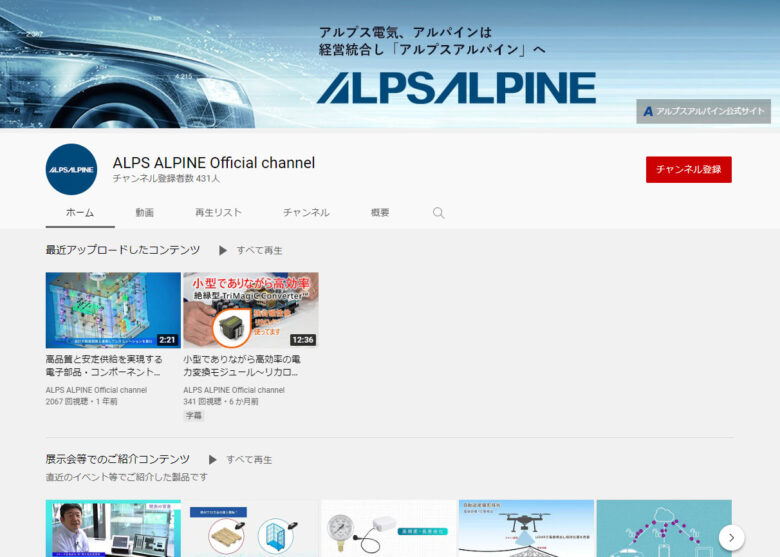The height and width of the screenshot is (557, 780).
Task: Select the ホーム tab
Action: [80, 213]
